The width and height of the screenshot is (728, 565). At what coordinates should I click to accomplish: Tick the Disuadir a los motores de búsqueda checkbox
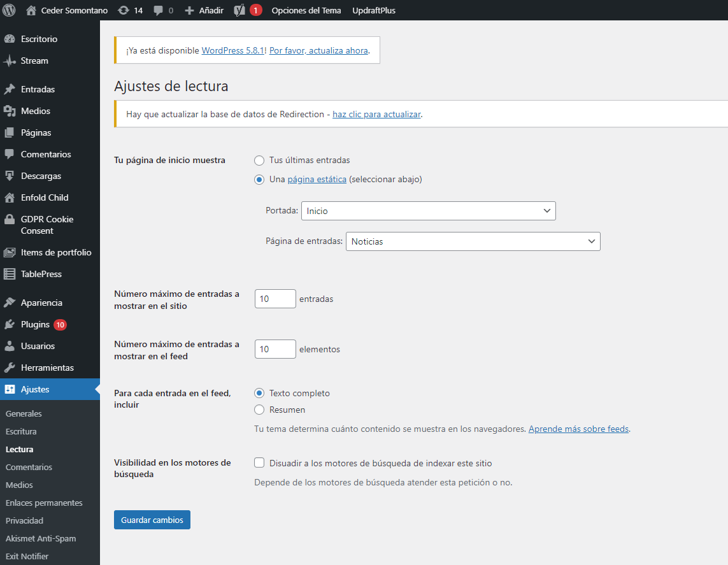coord(259,462)
